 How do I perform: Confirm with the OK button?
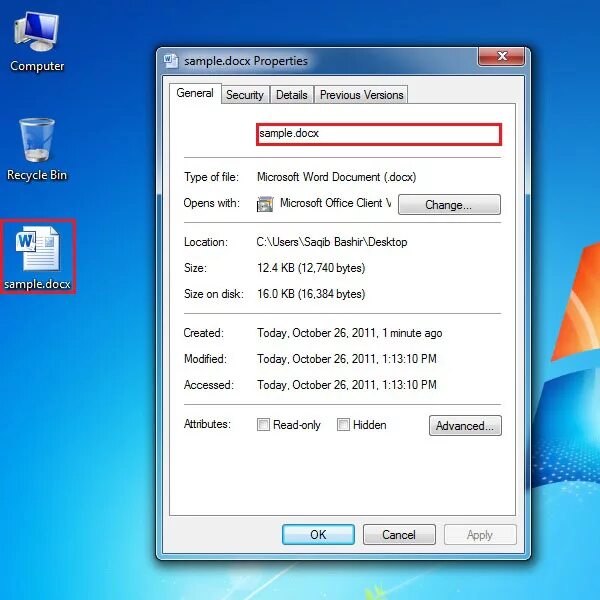[x=318, y=535]
